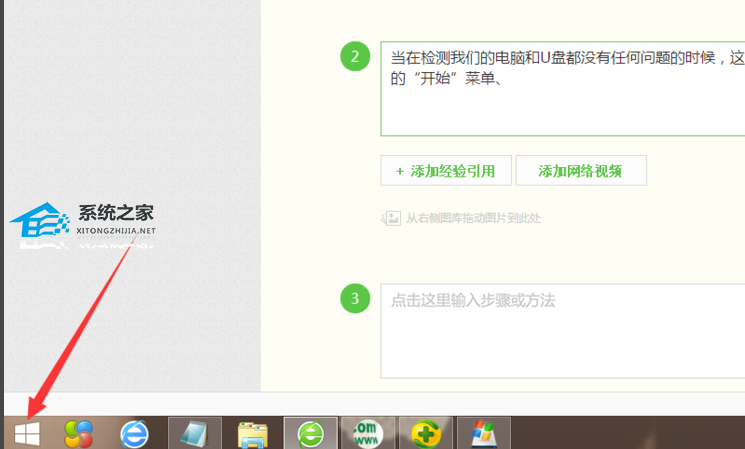Focus step 3 点击这里输入步骤或方法 field
This screenshot has width=745, height=449.
tap(563, 331)
